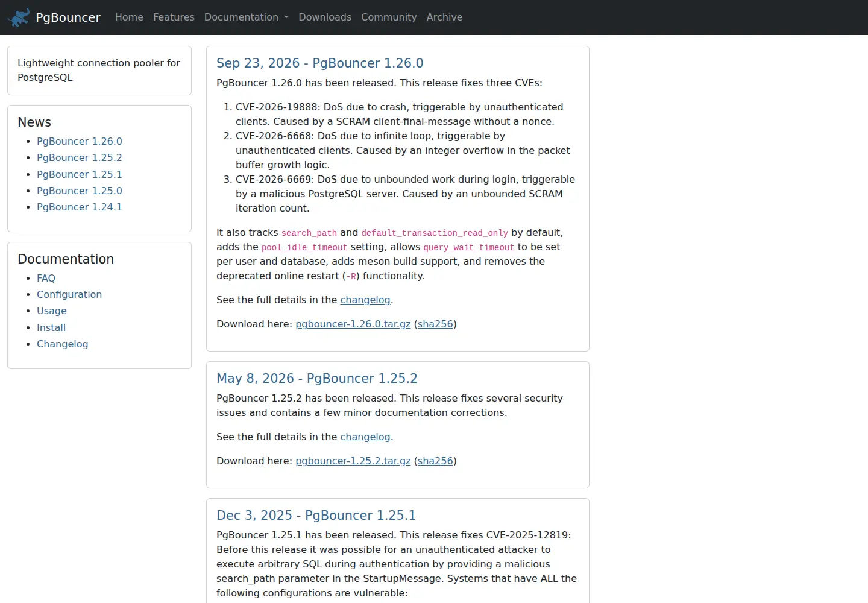Open the Install documentation link
The width and height of the screenshot is (868, 603).
click(x=51, y=327)
